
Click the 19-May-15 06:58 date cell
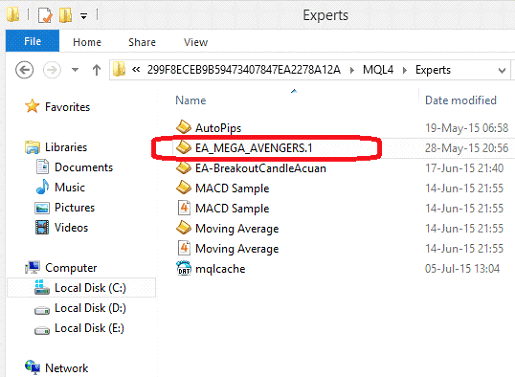[466, 128]
